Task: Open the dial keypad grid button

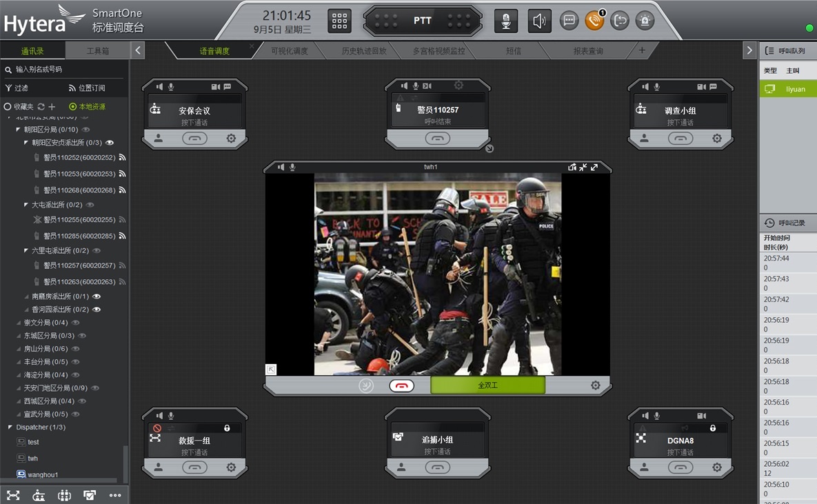Action: pos(339,21)
